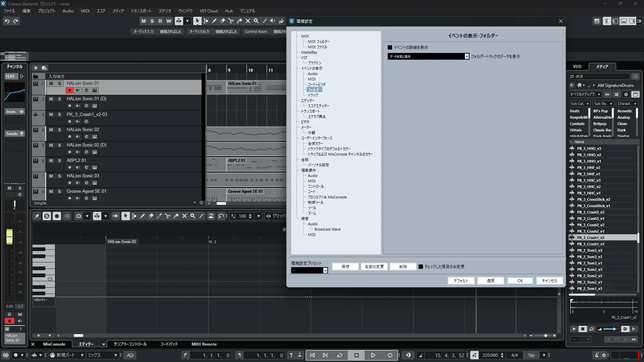Click the Add Track plus icon
The image size is (644, 362).
36,68
